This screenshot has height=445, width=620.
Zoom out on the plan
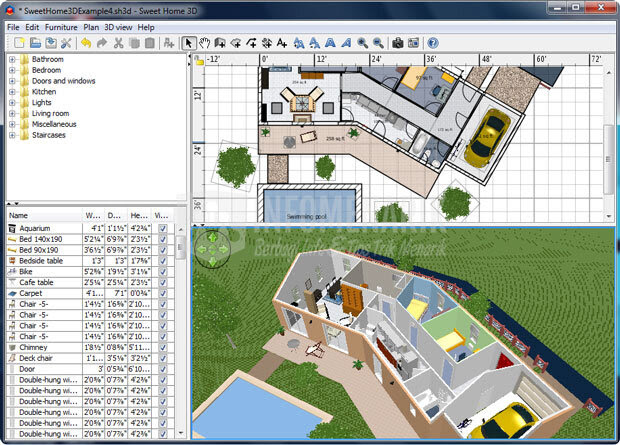(x=378, y=43)
